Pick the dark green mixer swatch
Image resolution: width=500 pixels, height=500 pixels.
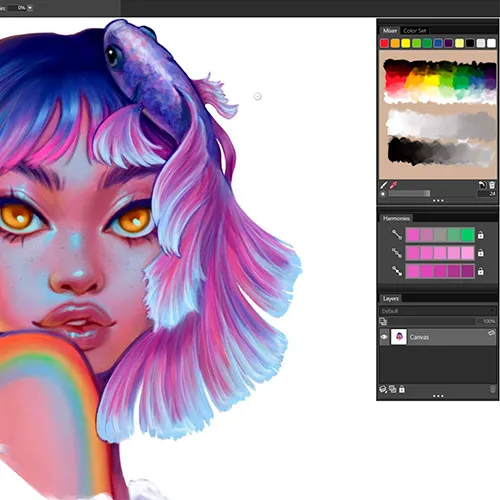427,43
